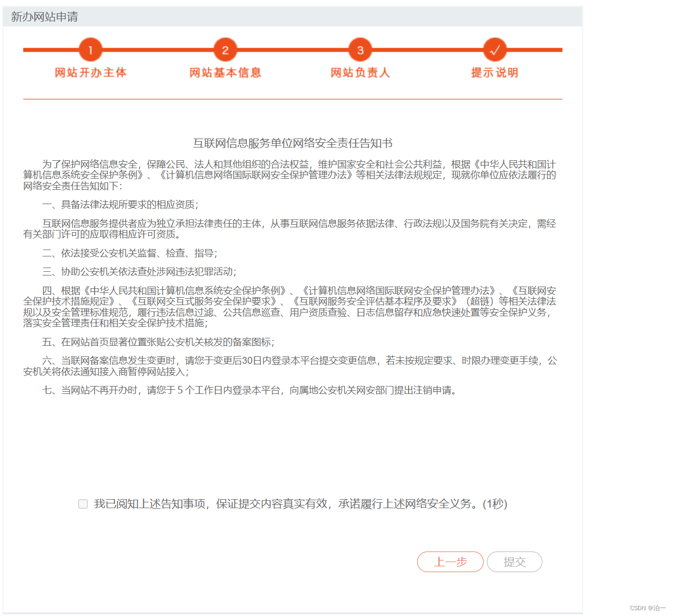This screenshot has height=616, width=674.
Task: Click the line 二、依法接受公安机关监督、检查、指导
Action: [x=130, y=253]
